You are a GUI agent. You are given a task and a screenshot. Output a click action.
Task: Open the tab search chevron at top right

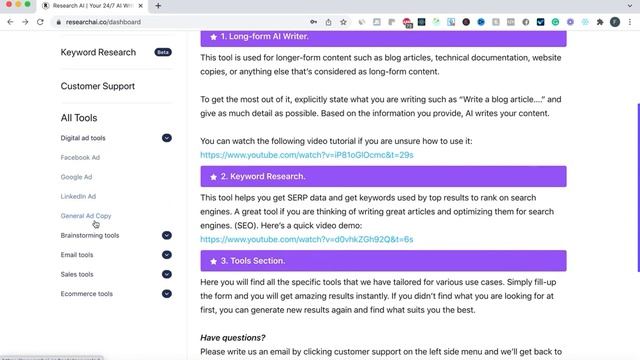coord(630,6)
